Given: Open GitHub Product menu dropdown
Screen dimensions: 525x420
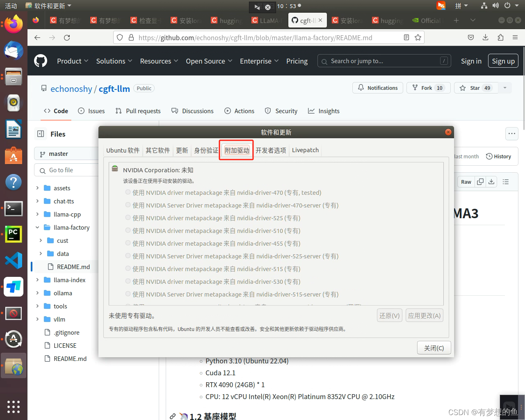Looking at the screenshot, I should [73, 61].
